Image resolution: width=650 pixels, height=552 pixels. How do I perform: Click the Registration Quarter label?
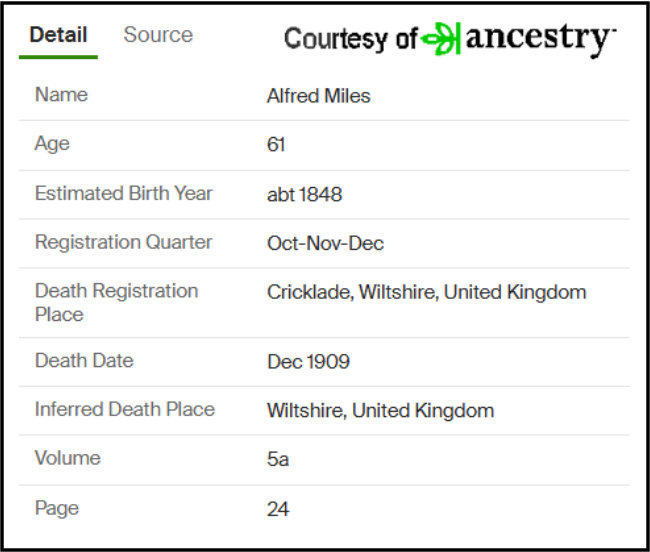tap(124, 243)
